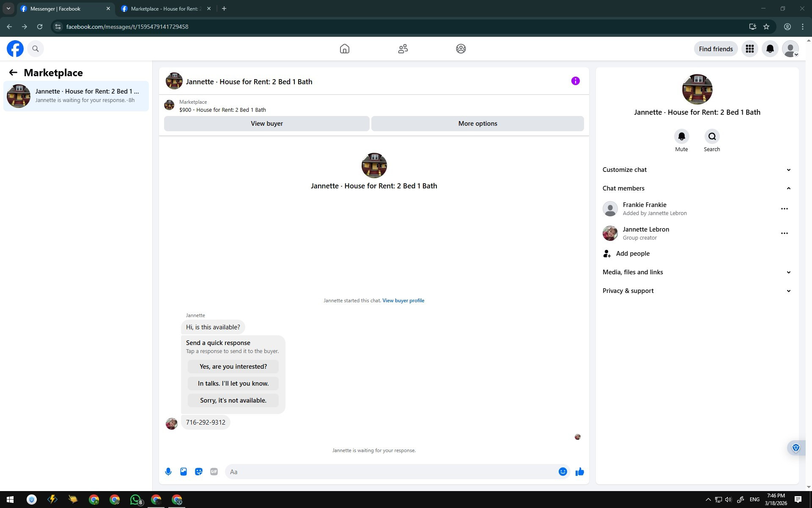Open Facebook notifications bell

coord(770,49)
